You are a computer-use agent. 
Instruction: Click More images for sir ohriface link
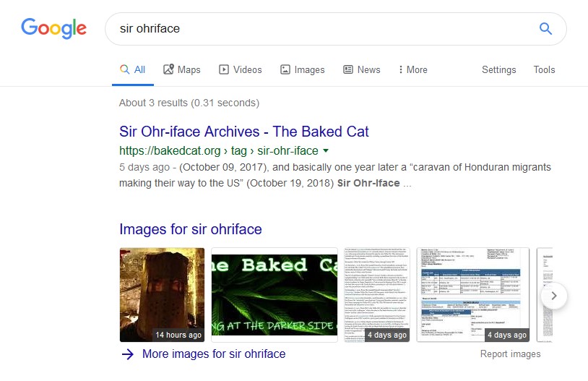(214, 354)
